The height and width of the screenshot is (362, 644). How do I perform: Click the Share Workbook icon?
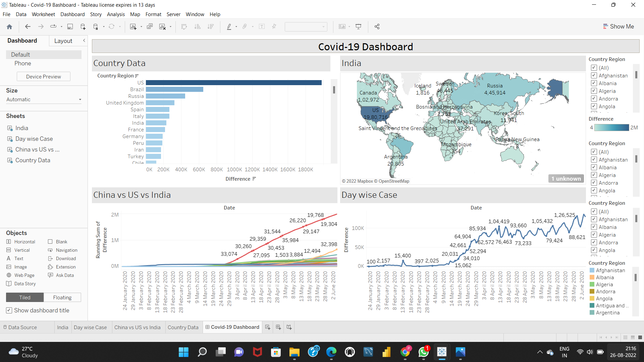click(x=377, y=26)
